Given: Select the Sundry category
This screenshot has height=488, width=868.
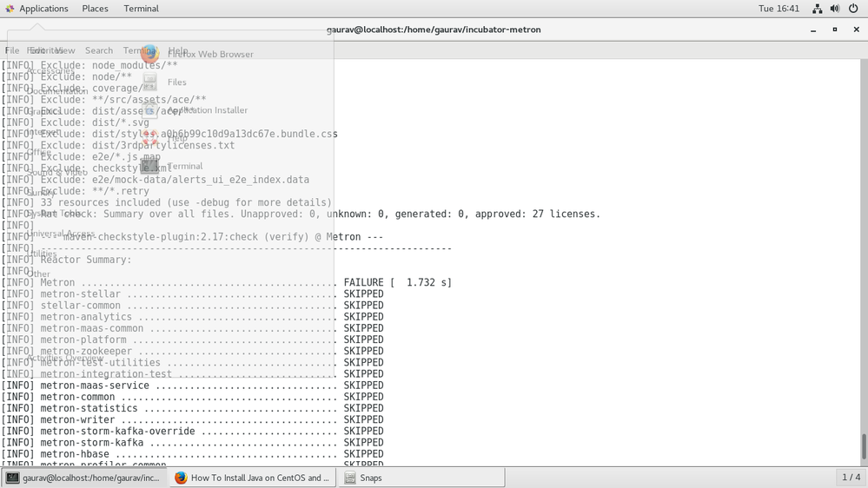Looking at the screenshot, I should 41,193.
